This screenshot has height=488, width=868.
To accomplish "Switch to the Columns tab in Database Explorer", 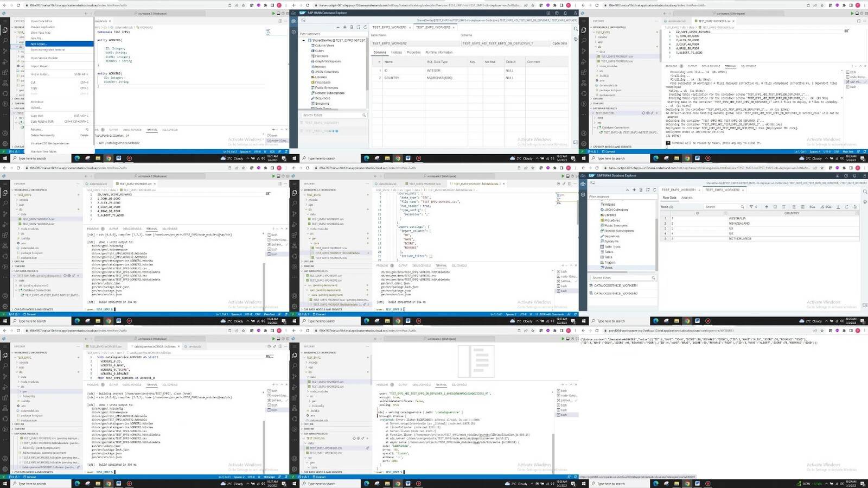I will click(380, 52).
